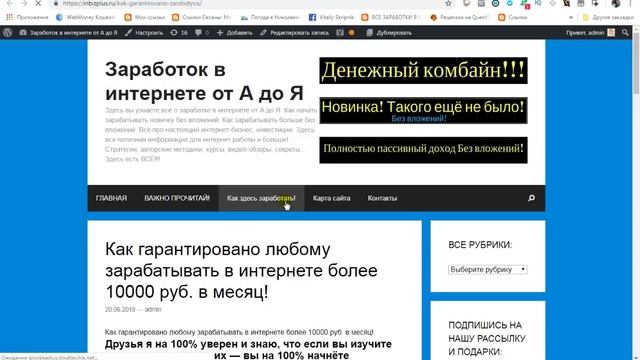This screenshot has height=360, width=640.
Task: Click the 'ВСЕ РУБРИКИ:' widget heading
Action: (x=480, y=245)
